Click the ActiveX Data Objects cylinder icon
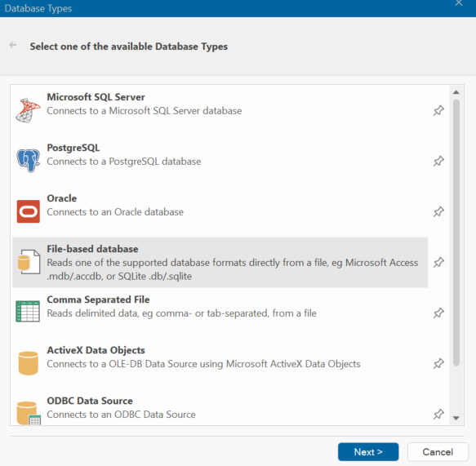 pyautogui.click(x=29, y=363)
